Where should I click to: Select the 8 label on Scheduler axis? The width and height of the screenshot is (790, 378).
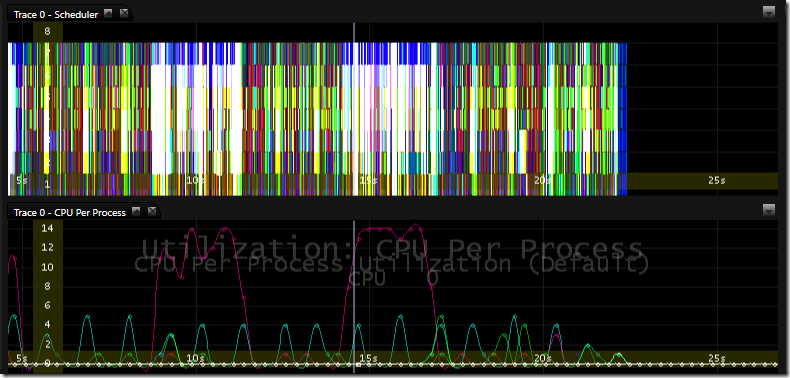pyautogui.click(x=47, y=32)
